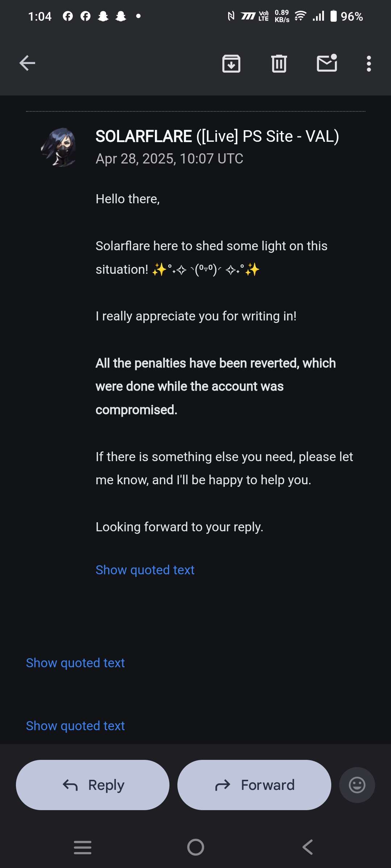The width and height of the screenshot is (391, 868).
Task: Tap SOLARFLARE sender avatar image
Action: 59,147
